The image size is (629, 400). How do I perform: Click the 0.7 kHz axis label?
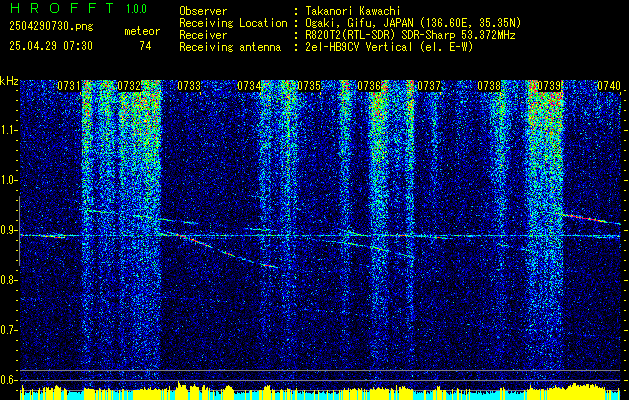tap(8, 330)
